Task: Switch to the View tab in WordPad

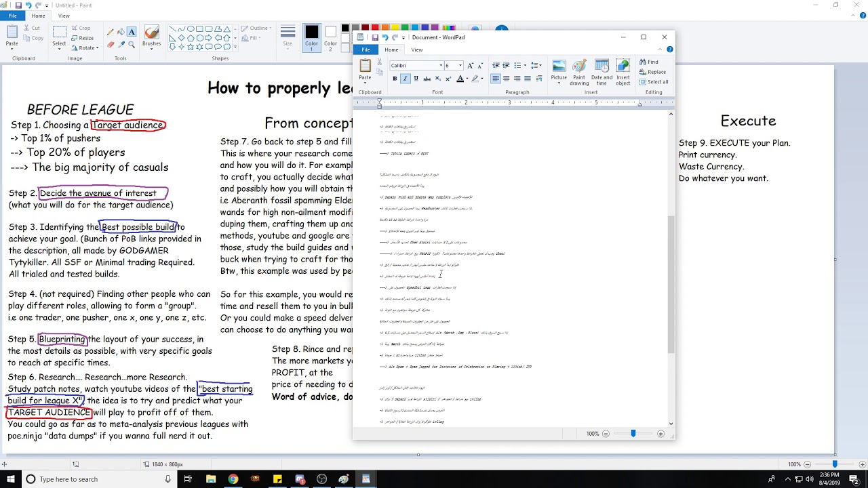Action: point(417,49)
